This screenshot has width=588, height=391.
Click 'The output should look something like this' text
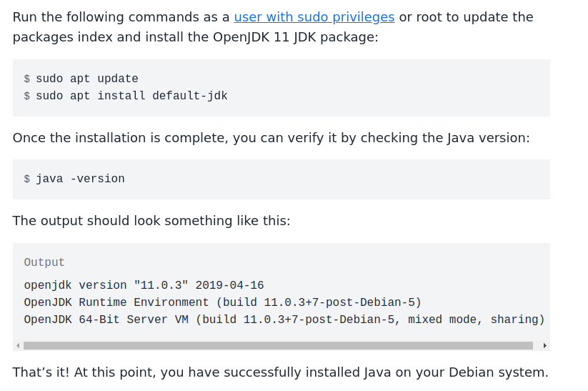coord(151,221)
